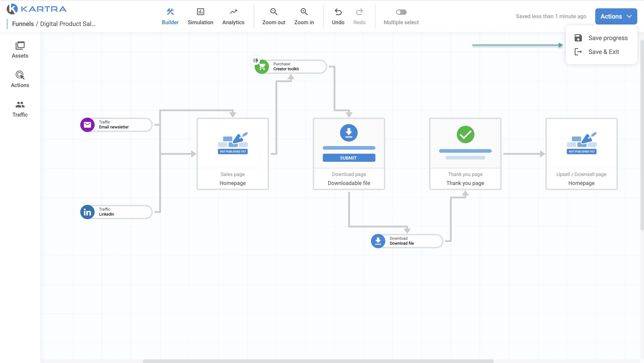Open the Traffic sidebar panel
Image resolution: width=644 pixels, height=363 pixels.
coord(20,109)
